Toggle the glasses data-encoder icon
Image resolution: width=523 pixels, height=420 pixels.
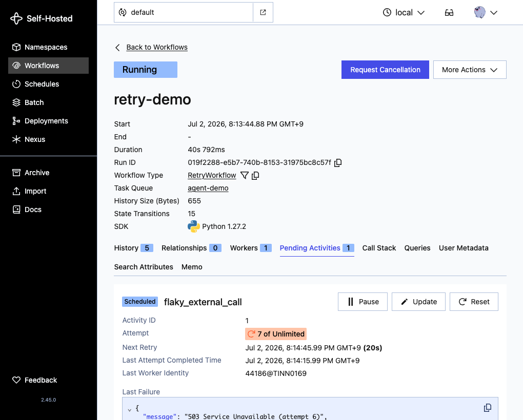click(x=449, y=13)
